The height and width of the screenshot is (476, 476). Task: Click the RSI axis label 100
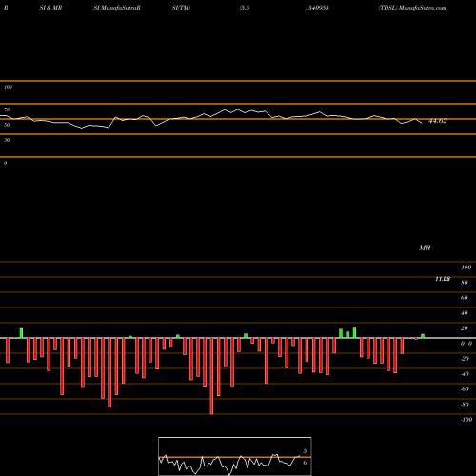point(8,87)
